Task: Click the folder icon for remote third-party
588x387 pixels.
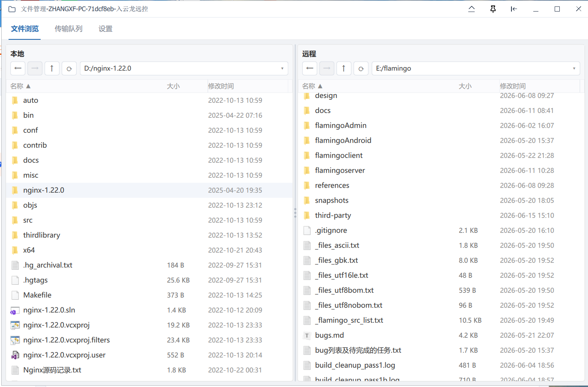Action: (307, 216)
